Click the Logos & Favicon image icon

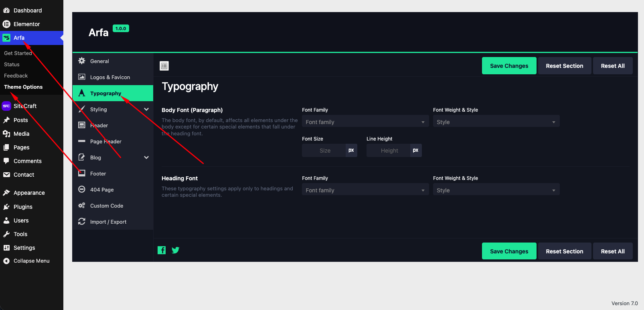pyautogui.click(x=82, y=77)
